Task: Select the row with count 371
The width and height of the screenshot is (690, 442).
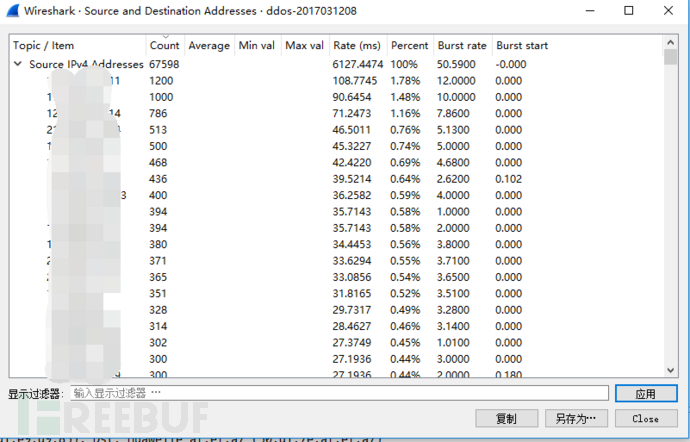Action: coord(336,261)
